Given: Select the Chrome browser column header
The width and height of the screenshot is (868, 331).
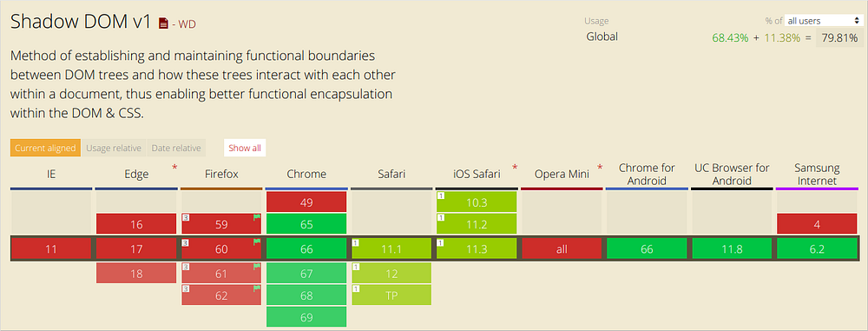Looking at the screenshot, I should pos(306,174).
